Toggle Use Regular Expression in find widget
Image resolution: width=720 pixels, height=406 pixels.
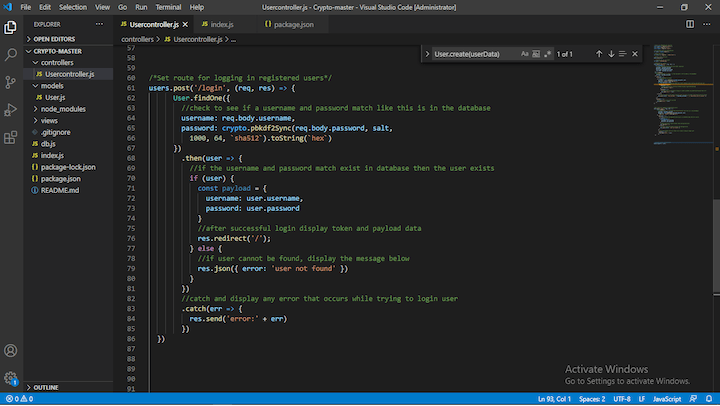548,54
